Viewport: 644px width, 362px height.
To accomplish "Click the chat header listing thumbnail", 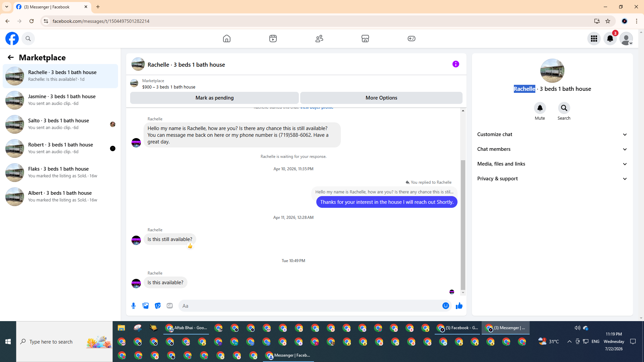I will coord(138,64).
